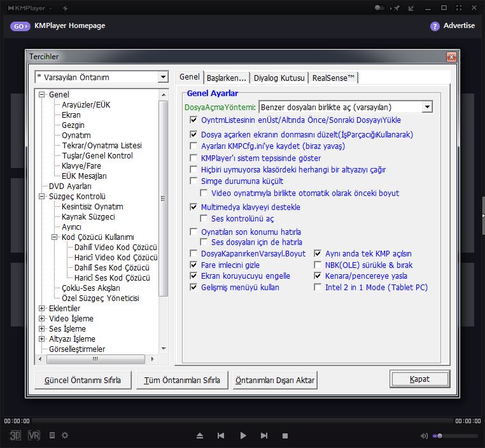Collapse the Genel tree node
The width and height of the screenshot is (485, 448).
pyautogui.click(x=41, y=94)
